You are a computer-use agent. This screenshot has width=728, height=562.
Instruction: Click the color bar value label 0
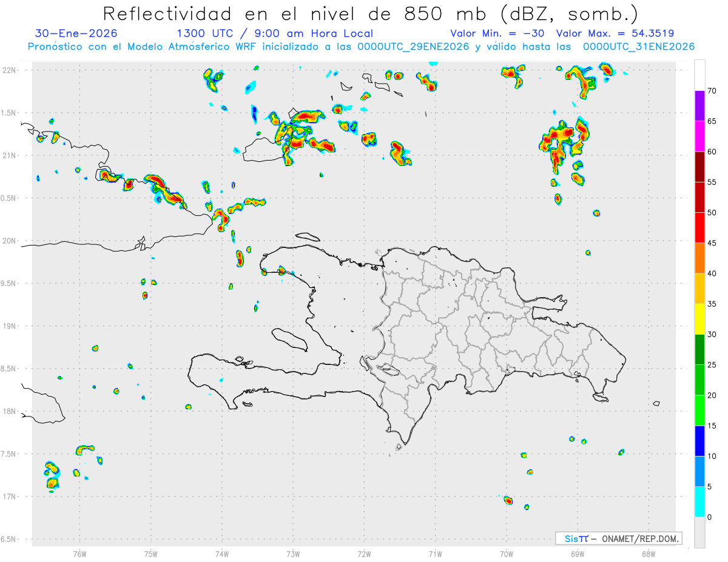tap(709, 517)
